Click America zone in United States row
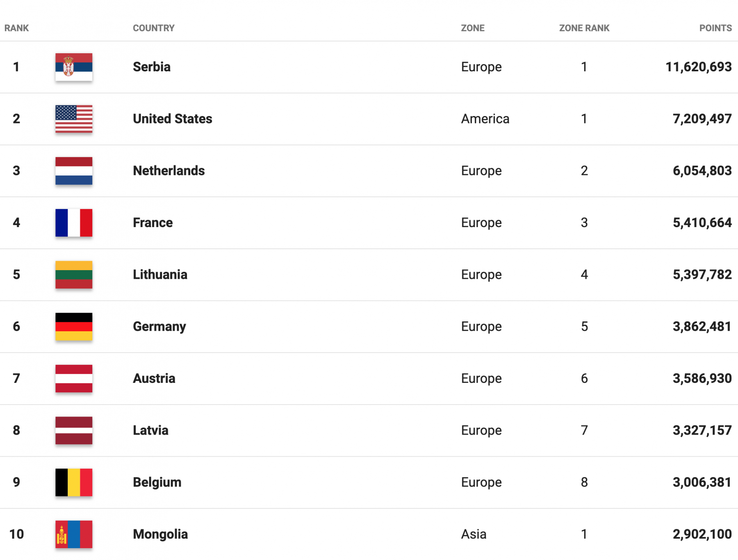 coord(485,119)
